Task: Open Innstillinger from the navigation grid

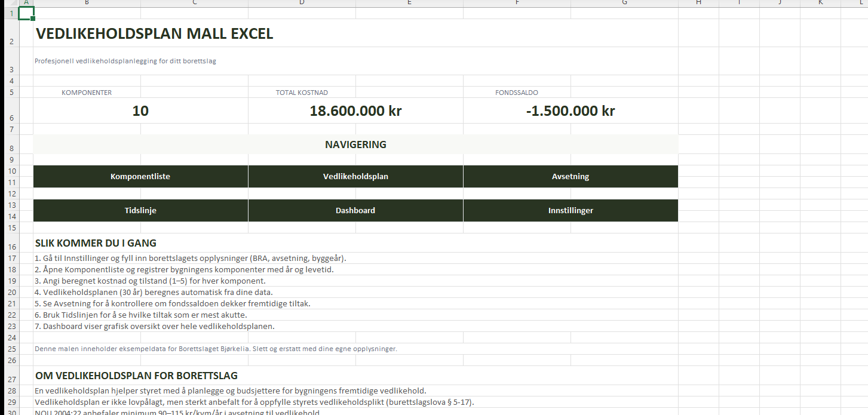Action: [571, 211]
